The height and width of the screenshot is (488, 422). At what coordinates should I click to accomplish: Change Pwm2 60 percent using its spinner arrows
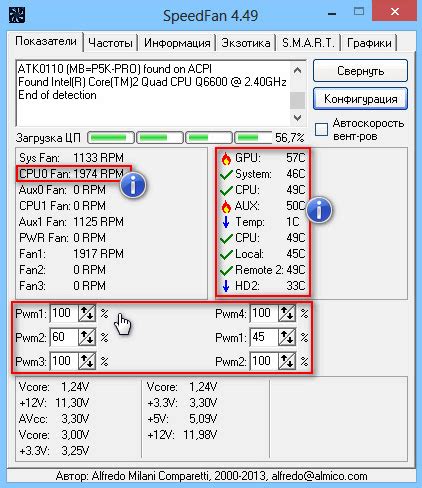point(87,337)
